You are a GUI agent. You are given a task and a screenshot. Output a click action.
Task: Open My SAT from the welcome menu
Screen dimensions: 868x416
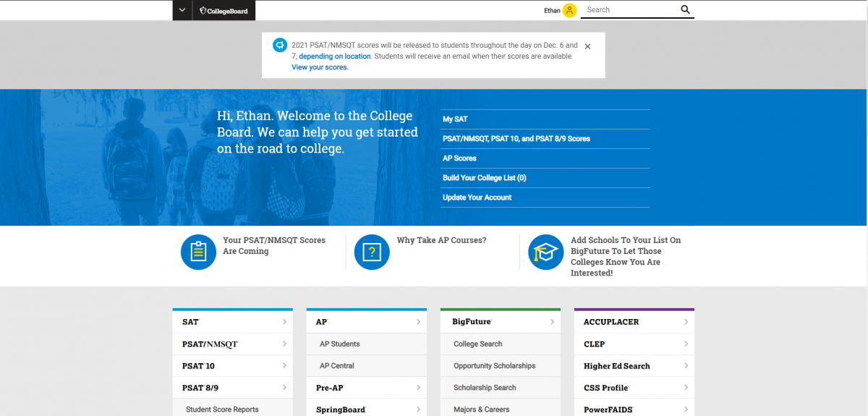pos(455,119)
